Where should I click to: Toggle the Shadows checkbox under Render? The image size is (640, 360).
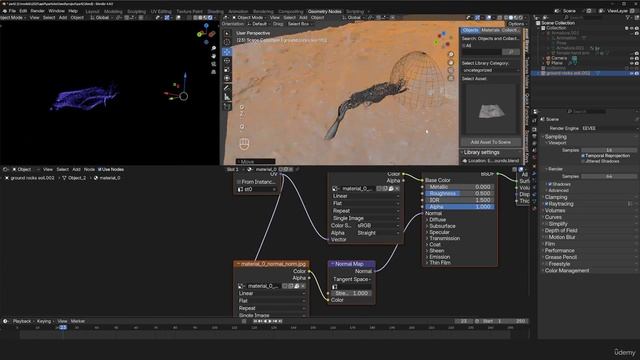click(550, 184)
